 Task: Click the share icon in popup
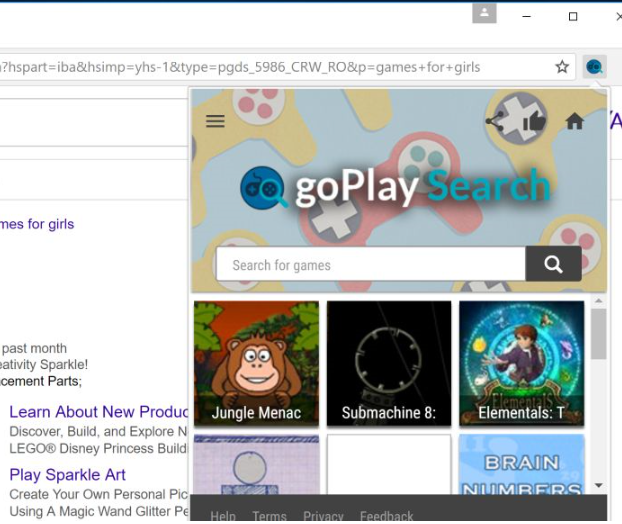(495, 121)
